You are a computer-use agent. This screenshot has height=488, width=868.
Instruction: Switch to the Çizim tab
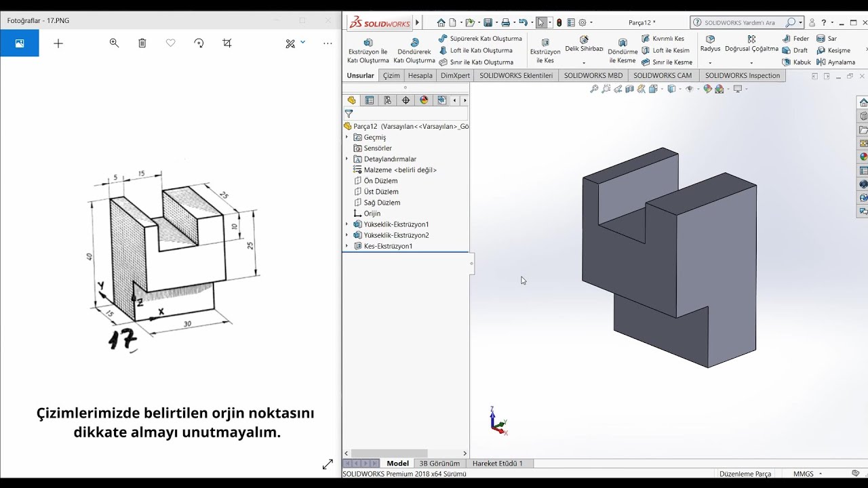pyautogui.click(x=391, y=76)
